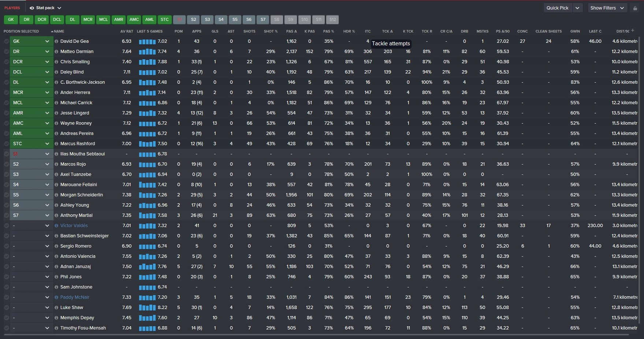Viewport: 644px width, 339px height.
Task: Click info icon beside Marouane Fellaini
Action: click(x=56, y=185)
